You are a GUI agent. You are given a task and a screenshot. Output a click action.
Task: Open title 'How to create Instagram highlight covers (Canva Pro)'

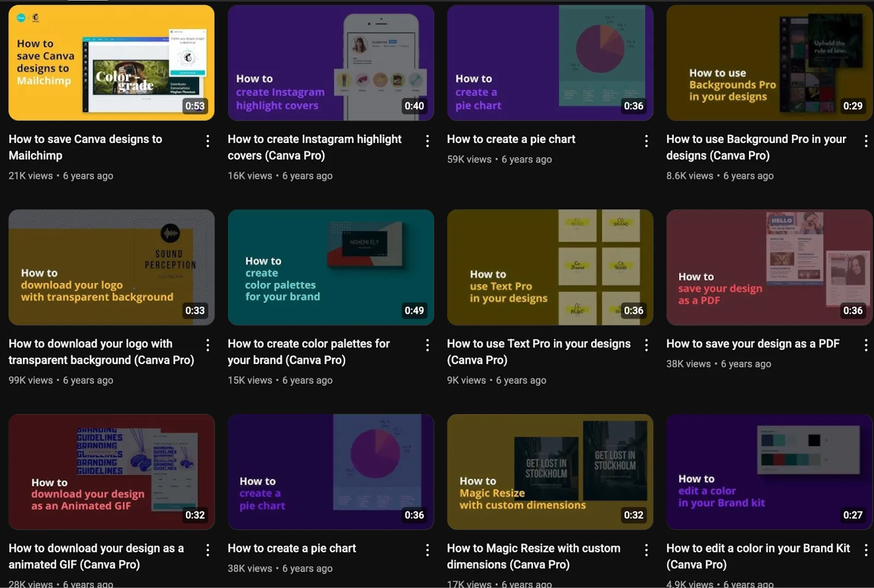(315, 147)
